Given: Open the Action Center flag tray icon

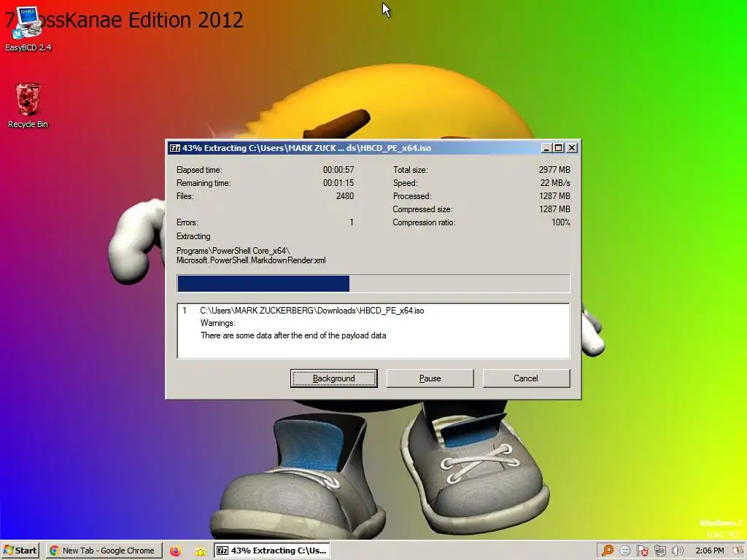Looking at the screenshot, I should pyautogui.click(x=642, y=551).
